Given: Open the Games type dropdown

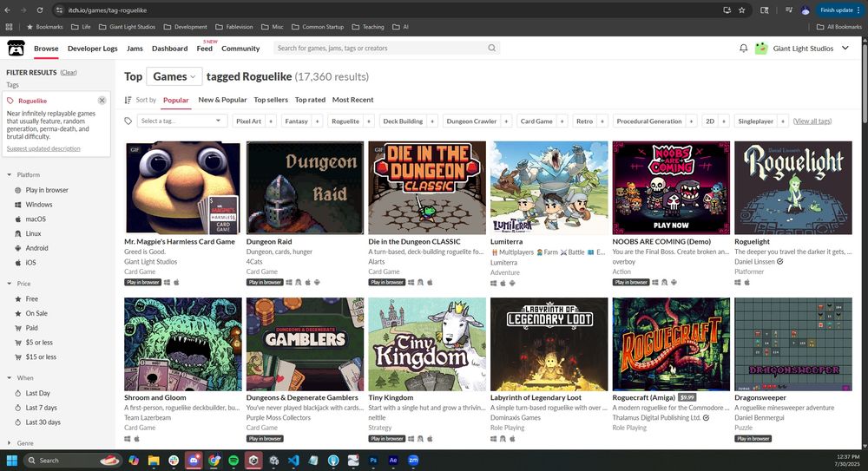Looking at the screenshot, I should coord(174,76).
